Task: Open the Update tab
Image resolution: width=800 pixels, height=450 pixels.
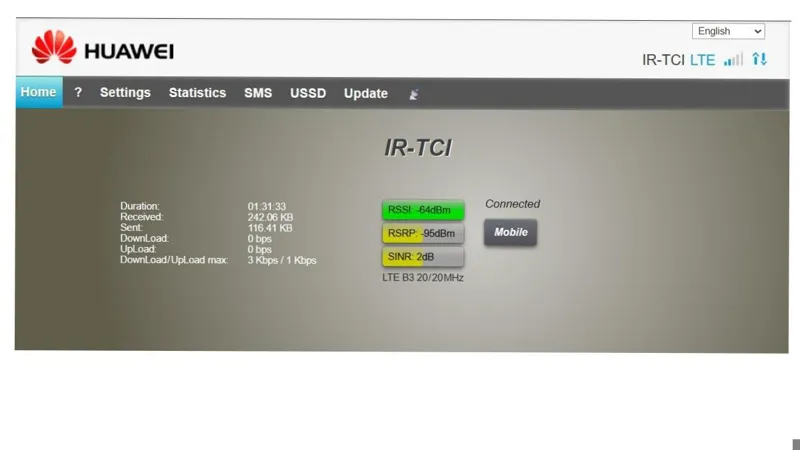Action: (365, 93)
